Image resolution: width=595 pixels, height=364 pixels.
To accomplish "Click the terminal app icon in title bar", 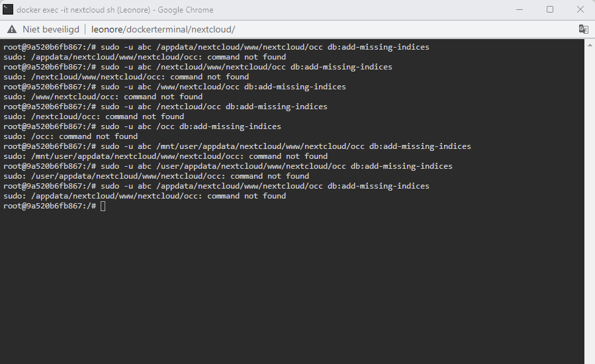I will 8,9.
